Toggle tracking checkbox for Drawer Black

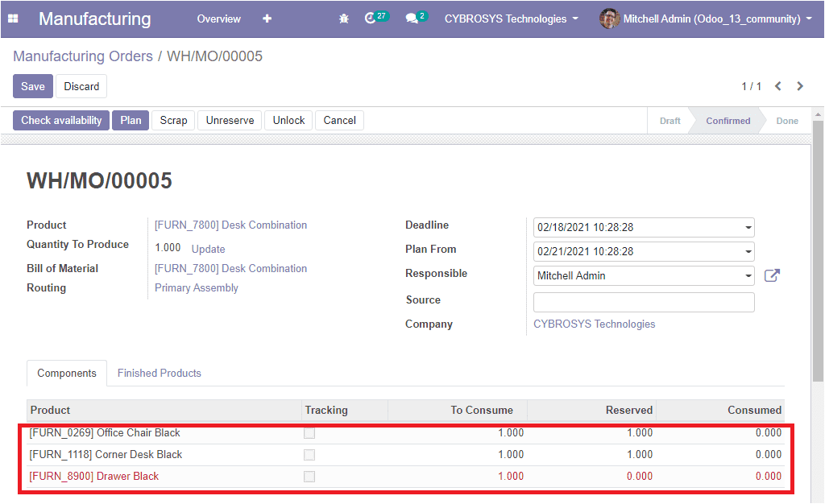[x=309, y=476]
